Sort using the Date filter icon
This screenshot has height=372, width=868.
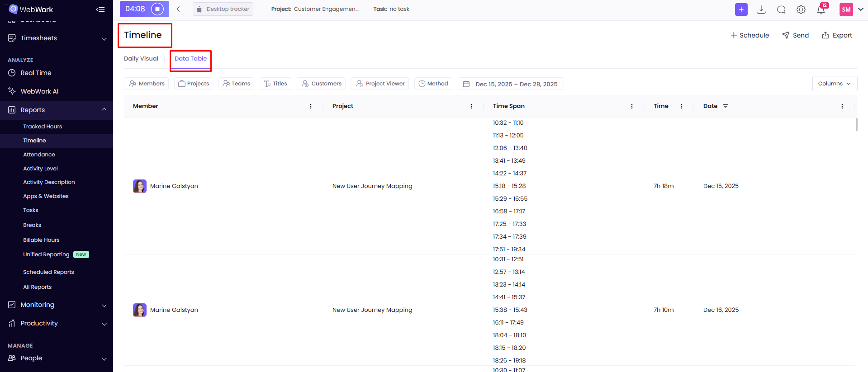[726, 106]
